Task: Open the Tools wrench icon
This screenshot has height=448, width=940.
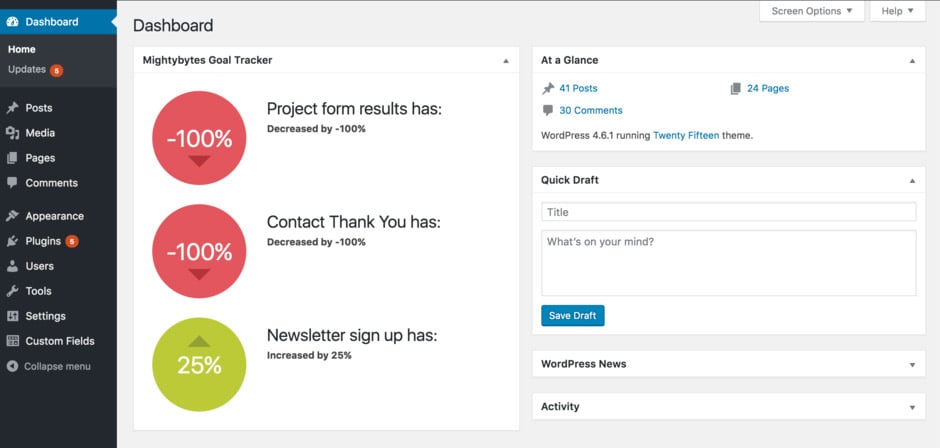Action: pyautogui.click(x=12, y=291)
